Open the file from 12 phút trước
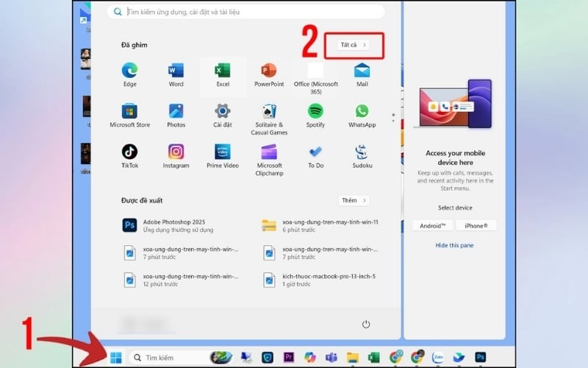The image size is (588, 368). pos(180,280)
